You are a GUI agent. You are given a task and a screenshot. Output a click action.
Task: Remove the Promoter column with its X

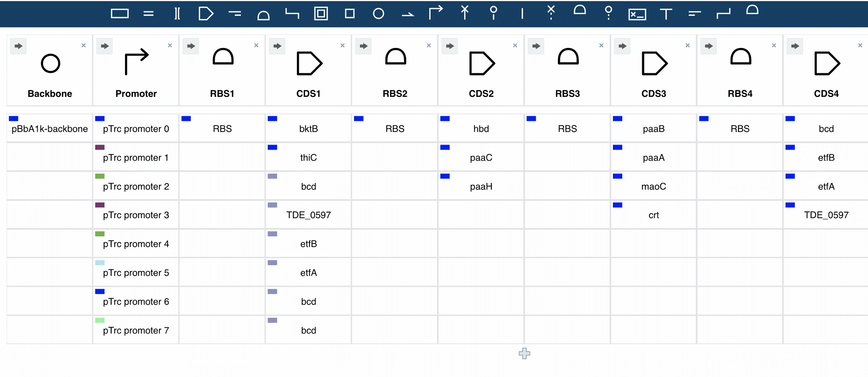(x=170, y=45)
